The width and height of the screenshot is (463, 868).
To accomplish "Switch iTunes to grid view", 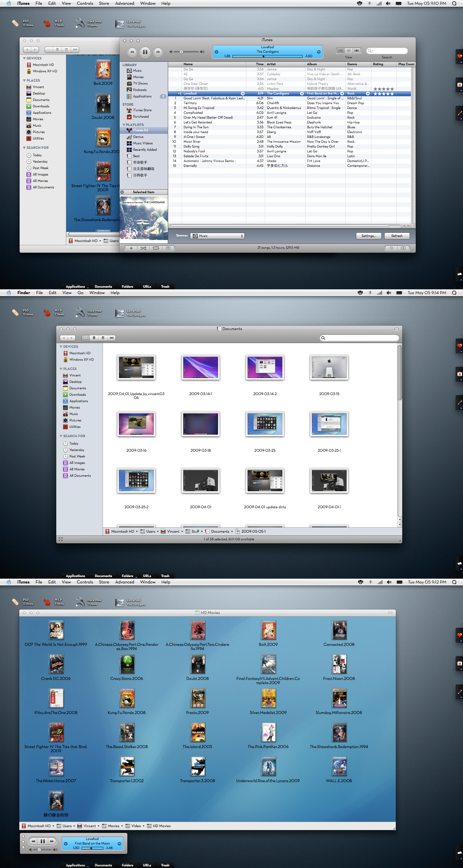I will point(349,50).
